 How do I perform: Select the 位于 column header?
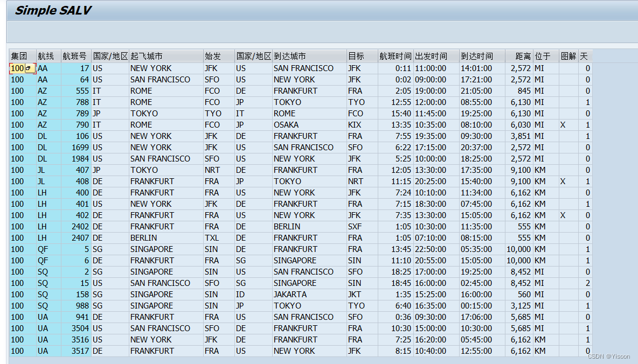[x=546, y=56]
